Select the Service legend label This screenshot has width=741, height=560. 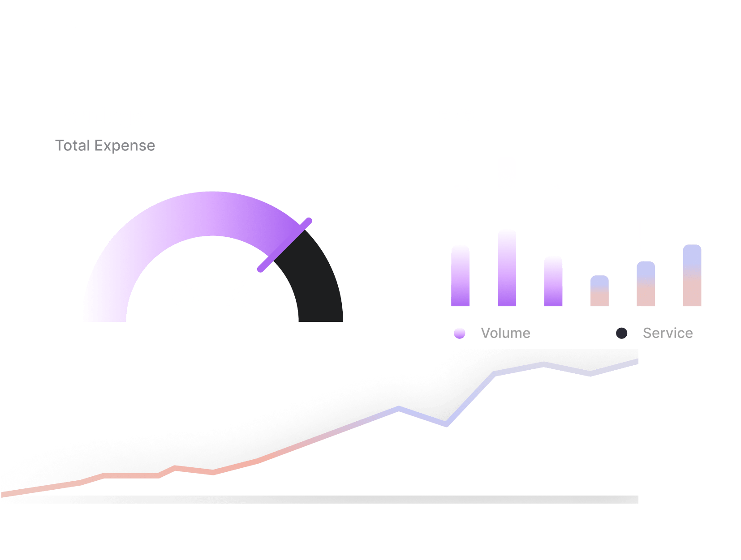(x=668, y=333)
